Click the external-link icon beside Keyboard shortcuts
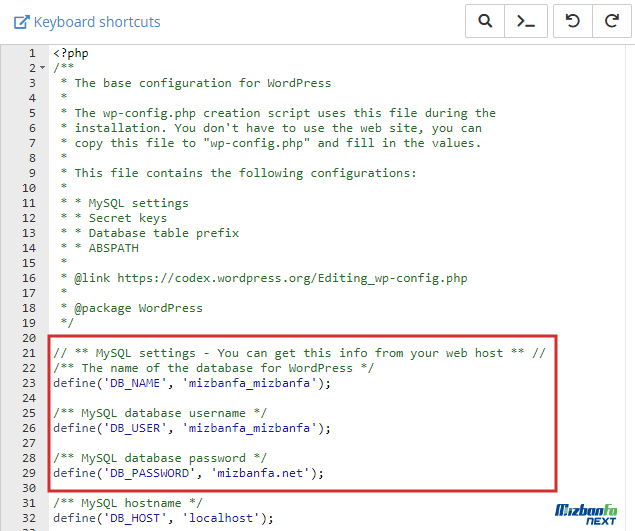635x531 pixels. [20, 22]
